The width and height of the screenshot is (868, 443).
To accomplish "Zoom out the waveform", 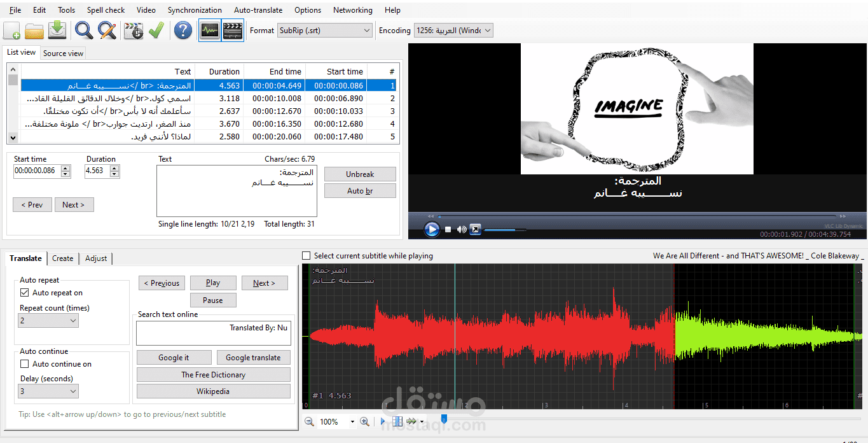I will click(x=309, y=421).
